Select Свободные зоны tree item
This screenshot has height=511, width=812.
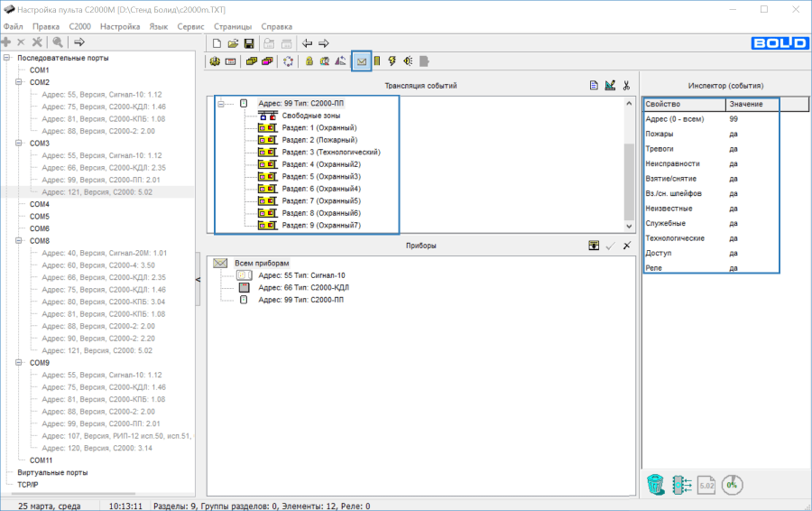310,116
